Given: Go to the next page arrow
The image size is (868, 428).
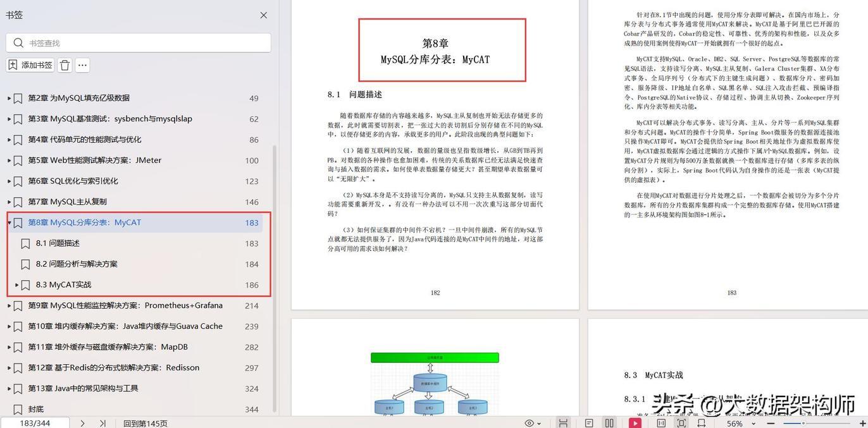Looking at the screenshot, I should [82, 423].
